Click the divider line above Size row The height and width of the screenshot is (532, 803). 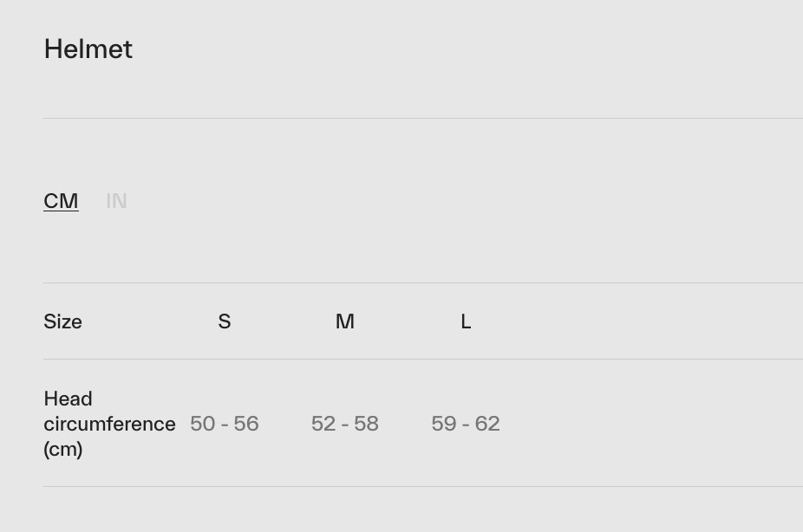pyautogui.click(x=423, y=282)
